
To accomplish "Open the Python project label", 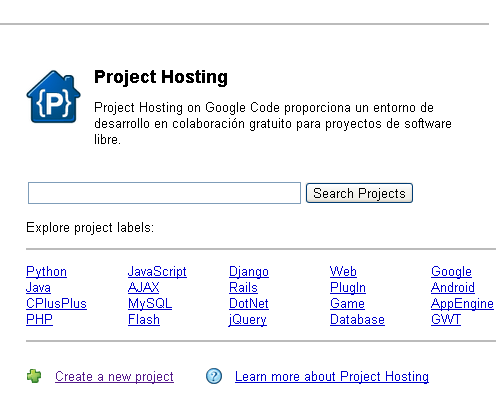I will coord(46,272).
